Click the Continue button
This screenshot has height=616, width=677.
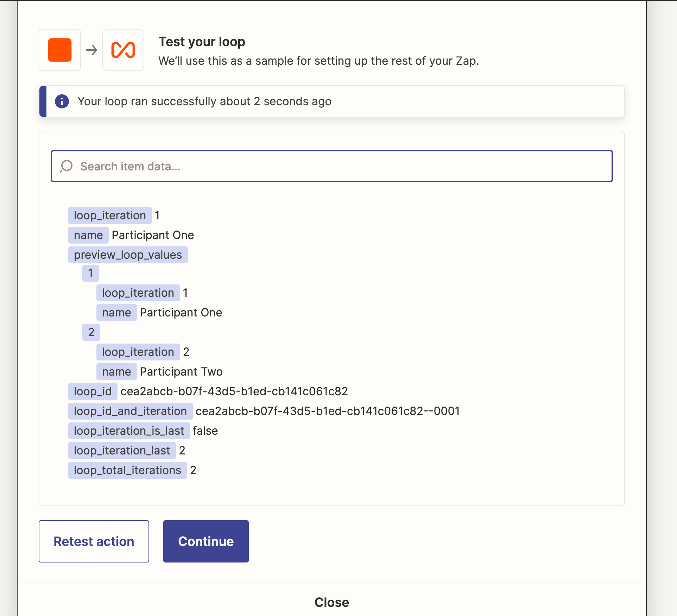(206, 541)
